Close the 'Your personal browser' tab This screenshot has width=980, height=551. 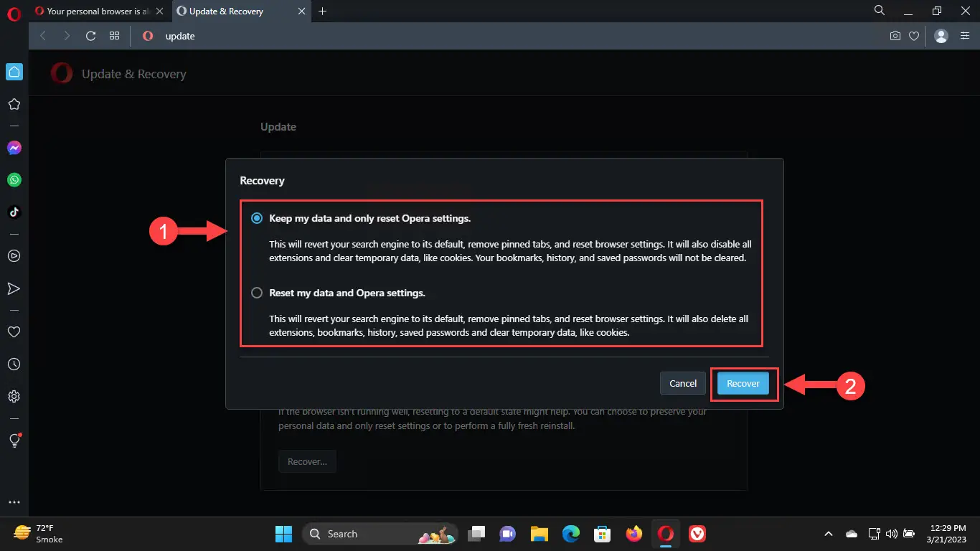pyautogui.click(x=159, y=11)
